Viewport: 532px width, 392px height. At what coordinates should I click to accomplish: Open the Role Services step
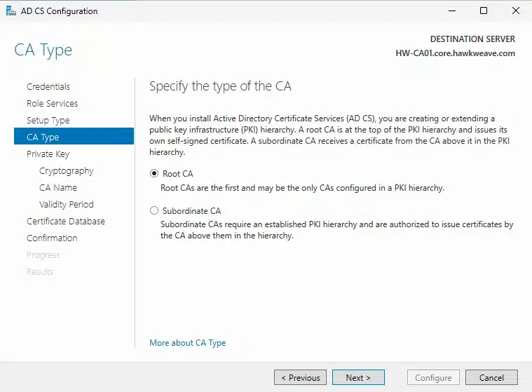click(52, 104)
